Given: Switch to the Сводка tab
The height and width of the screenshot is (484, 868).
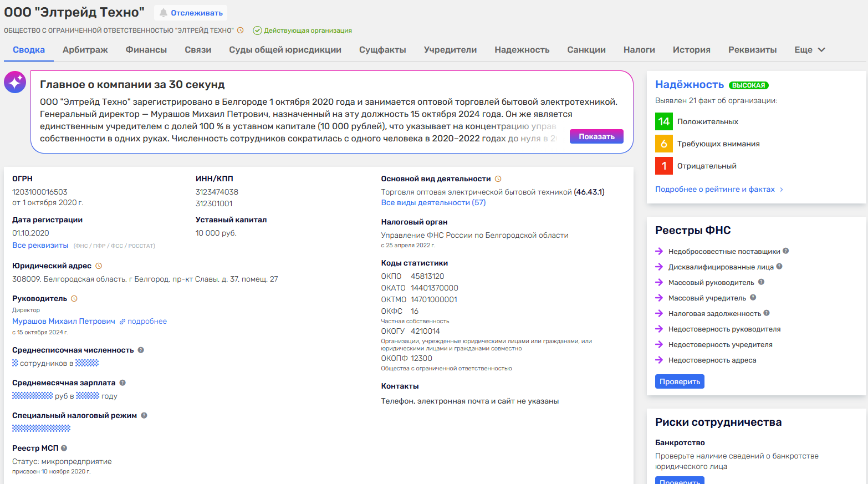Looking at the screenshot, I should [x=29, y=49].
